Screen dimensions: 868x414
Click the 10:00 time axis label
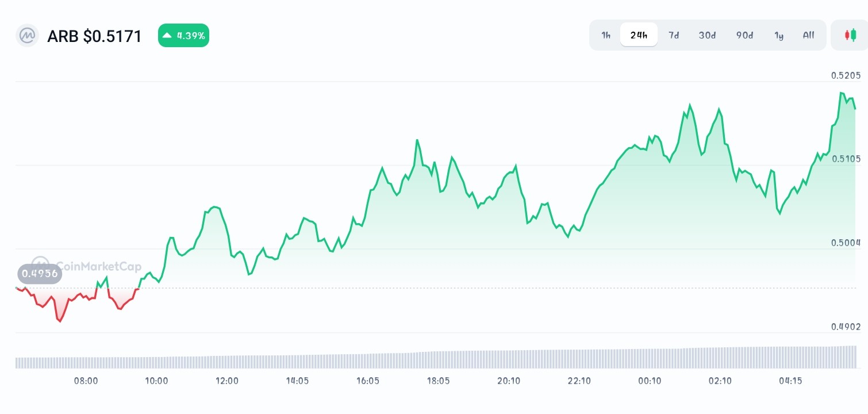click(156, 381)
